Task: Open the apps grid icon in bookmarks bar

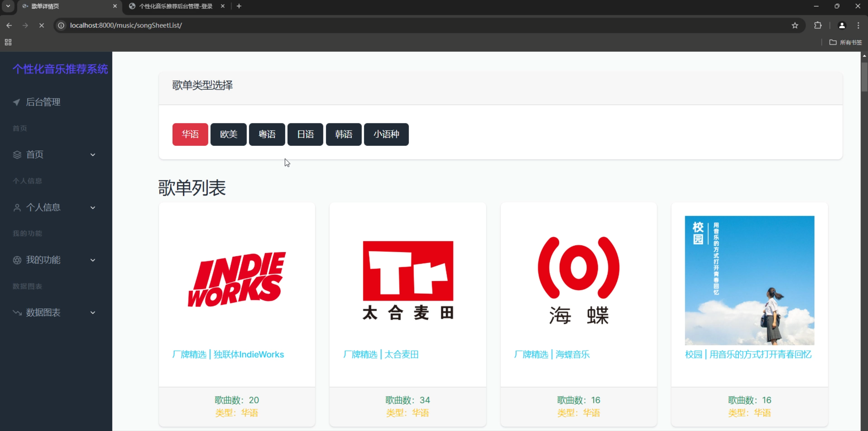Action: tap(8, 42)
